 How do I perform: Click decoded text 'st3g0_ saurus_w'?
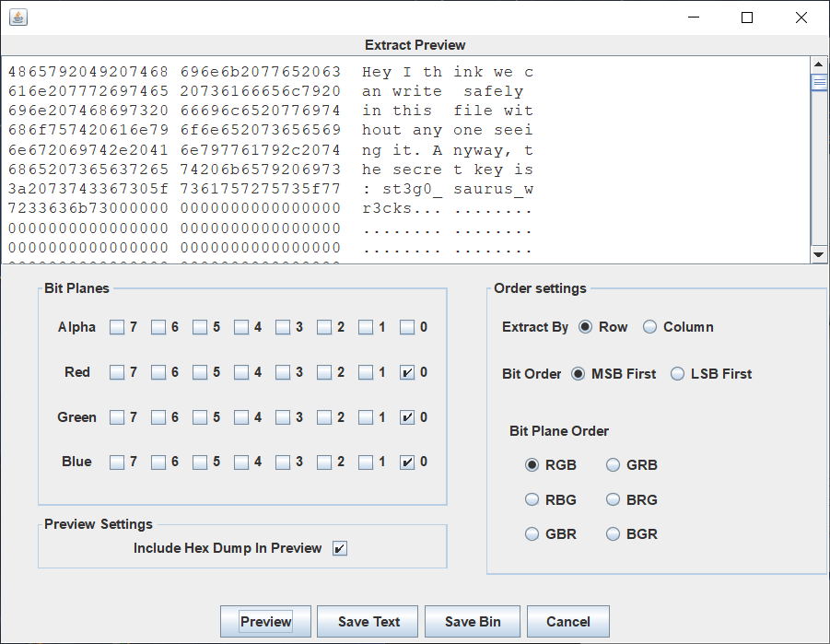(458, 189)
